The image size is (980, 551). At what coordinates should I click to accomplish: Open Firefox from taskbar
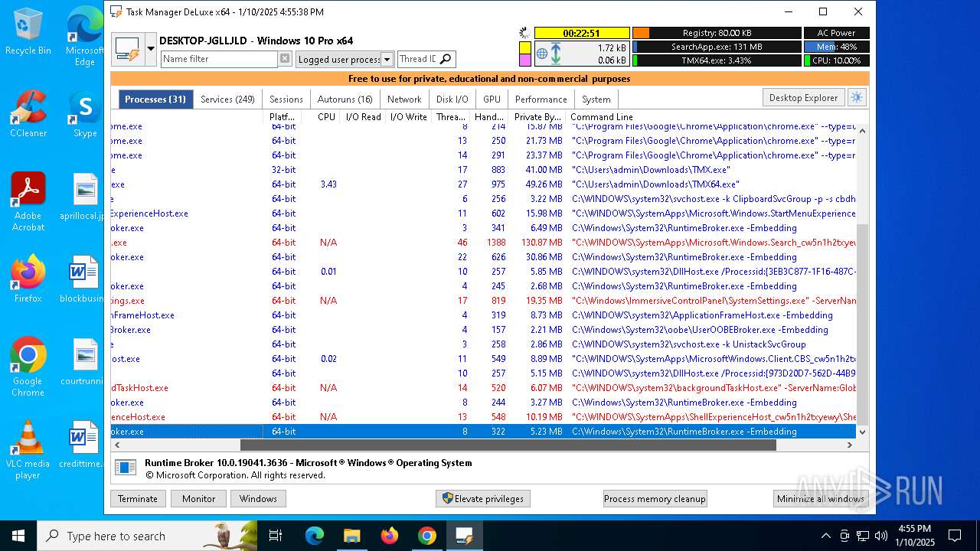[x=390, y=536]
